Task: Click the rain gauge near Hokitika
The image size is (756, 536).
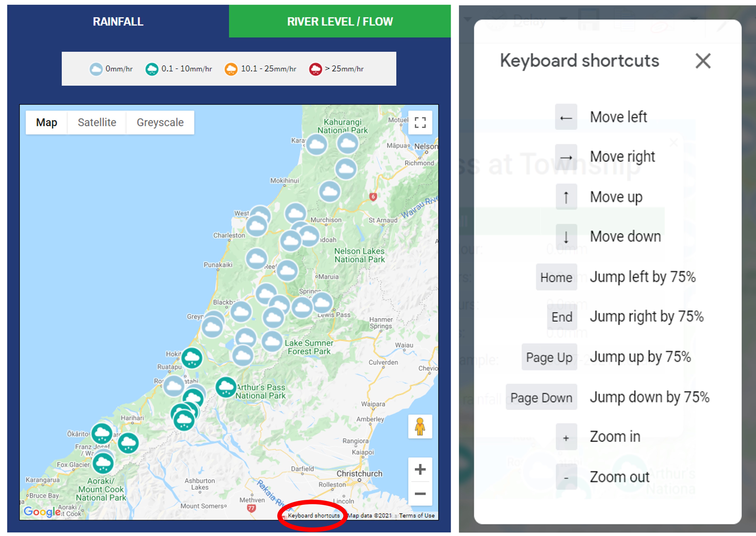Action: coord(192,358)
